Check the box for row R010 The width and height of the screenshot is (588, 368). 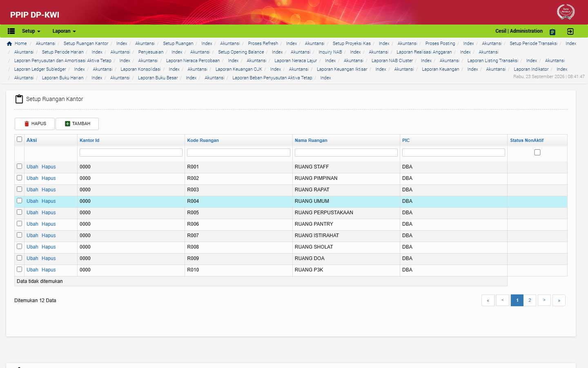(x=19, y=269)
